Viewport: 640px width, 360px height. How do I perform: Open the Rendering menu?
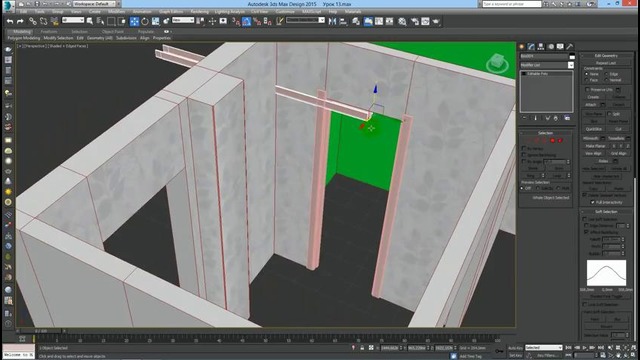pyautogui.click(x=199, y=11)
